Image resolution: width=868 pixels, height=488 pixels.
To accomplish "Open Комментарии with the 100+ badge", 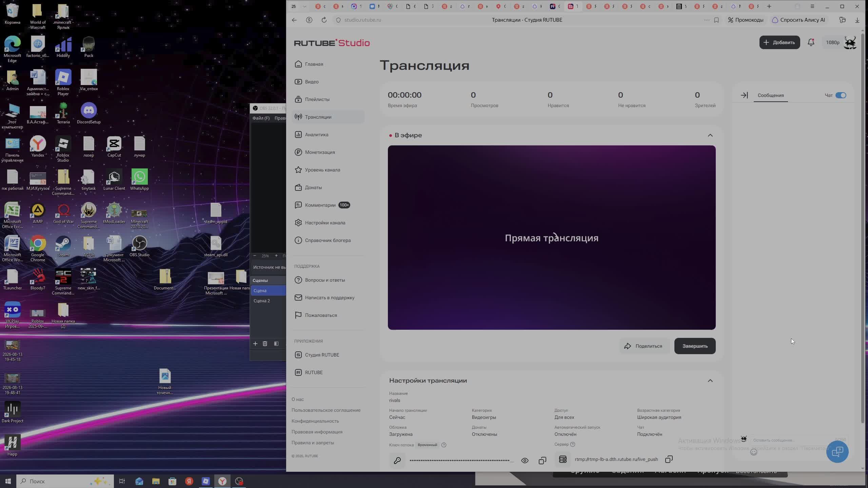I will (x=322, y=205).
